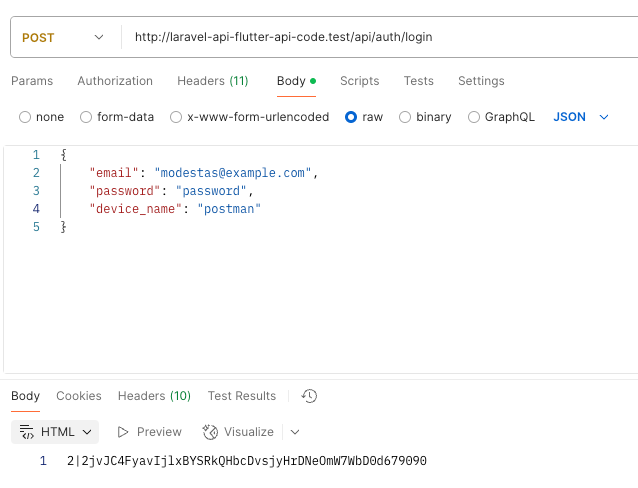This screenshot has width=638, height=488.
Task: Open the request Headers (11) tab
Action: tap(212, 81)
